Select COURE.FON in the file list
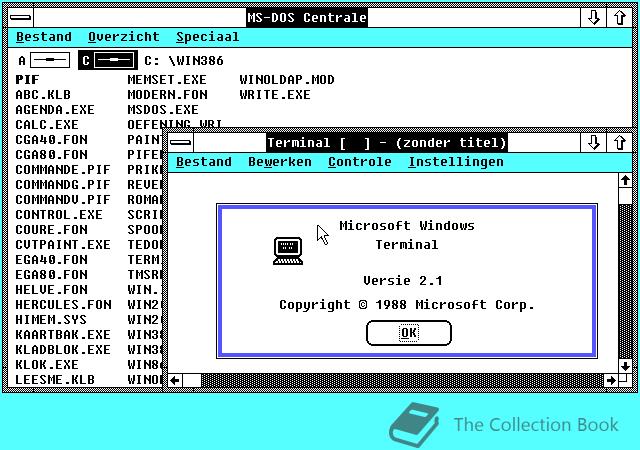 click(x=51, y=229)
